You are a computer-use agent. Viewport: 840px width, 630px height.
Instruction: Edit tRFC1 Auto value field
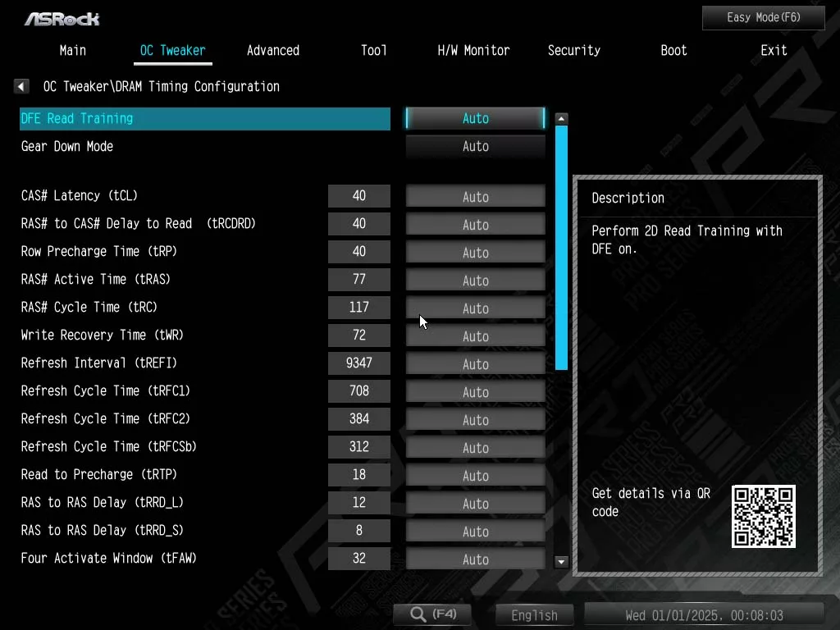tap(475, 391)
